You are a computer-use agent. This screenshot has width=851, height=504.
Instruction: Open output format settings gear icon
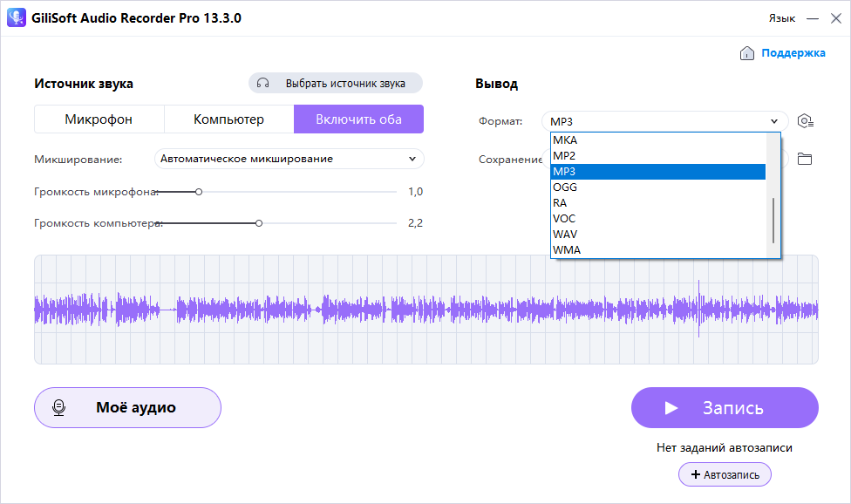pyautogui.click(x=805, y=121)
